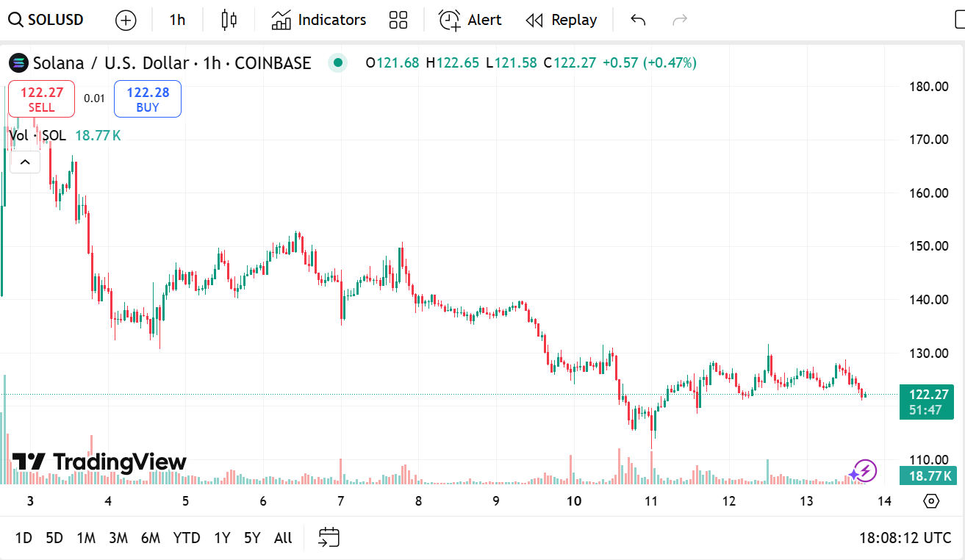This screenshot has height=560, width=965.
Task: Open the symbol search magnifier icon
Action: tap(15, 20)
